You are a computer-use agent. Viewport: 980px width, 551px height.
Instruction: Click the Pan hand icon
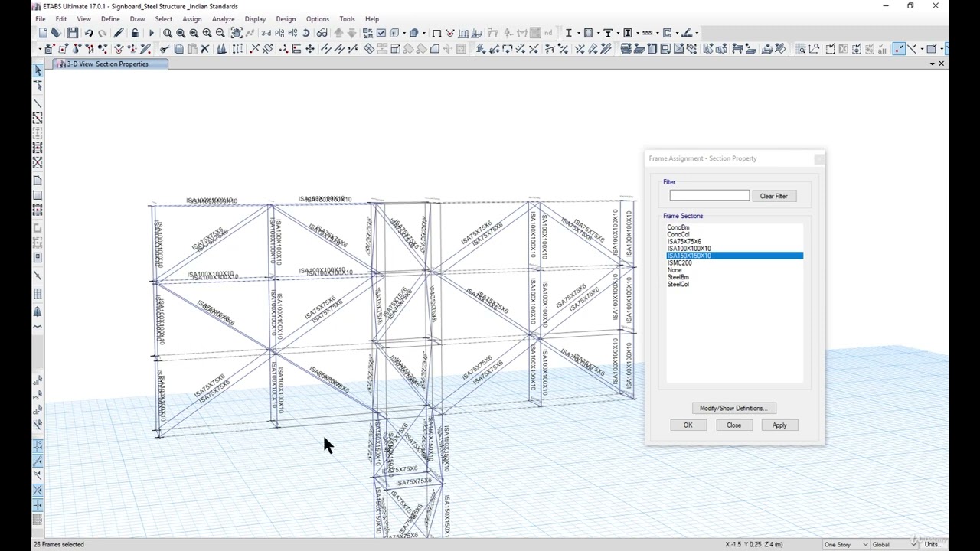[236, 33]
